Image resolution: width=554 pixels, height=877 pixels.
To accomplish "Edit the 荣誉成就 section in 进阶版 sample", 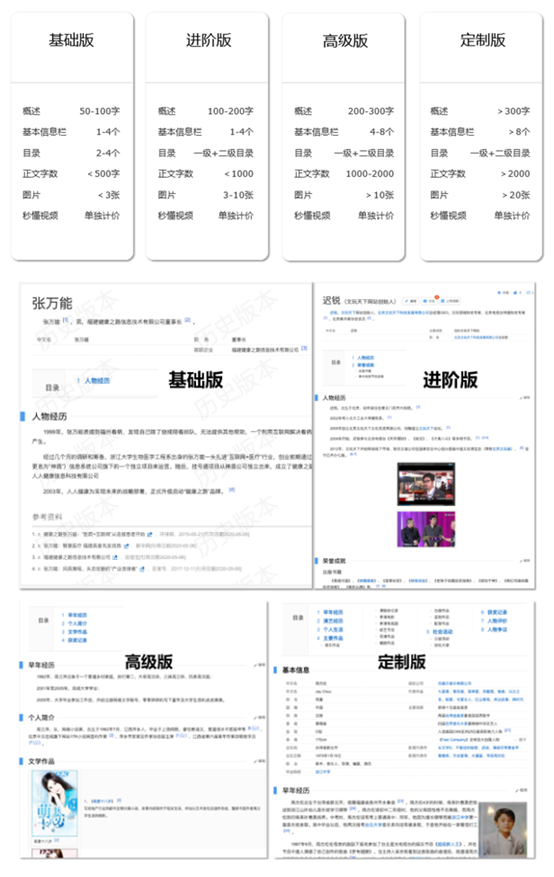I will pos(525,560).
